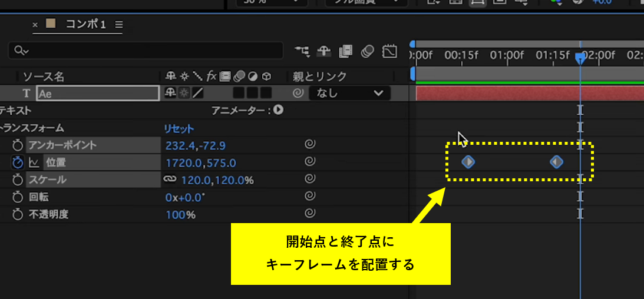Click the rotation value 0x+0.0°
Image resolution: width=644 pixels, height=299 pixels.
[x=185, y=197]
